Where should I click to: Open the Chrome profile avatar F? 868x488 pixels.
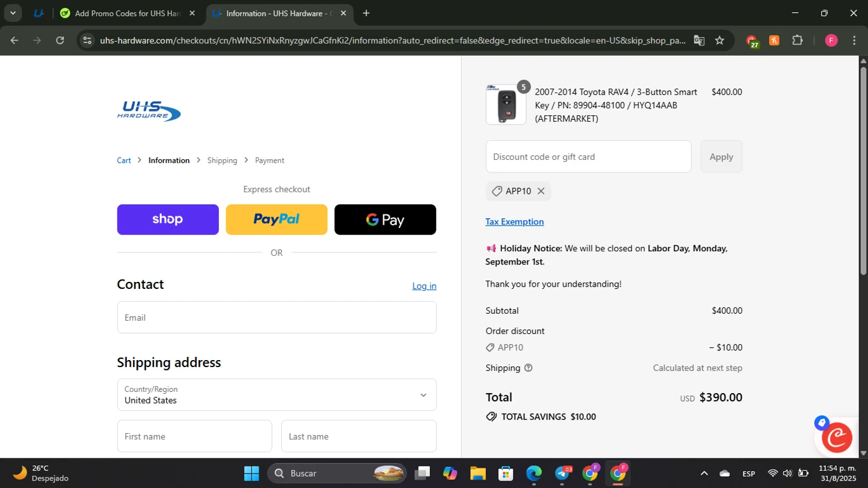[831, 41]
